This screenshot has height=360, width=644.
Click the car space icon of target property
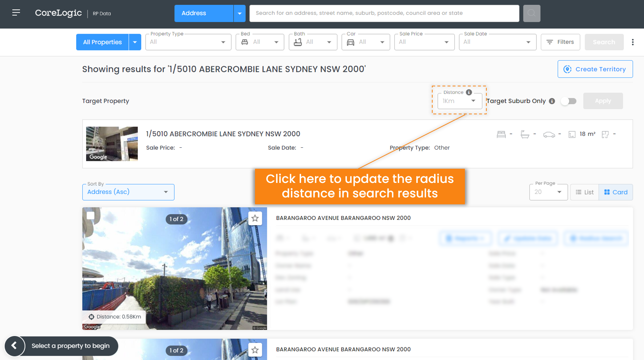click(549, 135)
